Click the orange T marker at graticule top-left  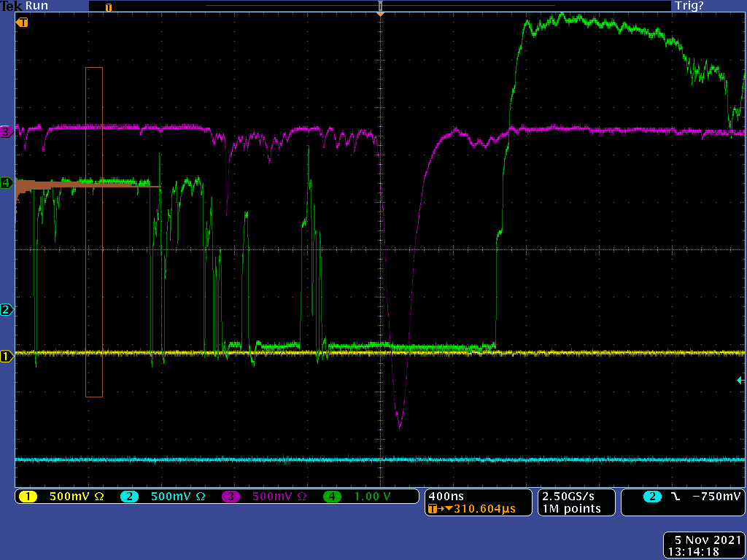(x=23, y=23)
